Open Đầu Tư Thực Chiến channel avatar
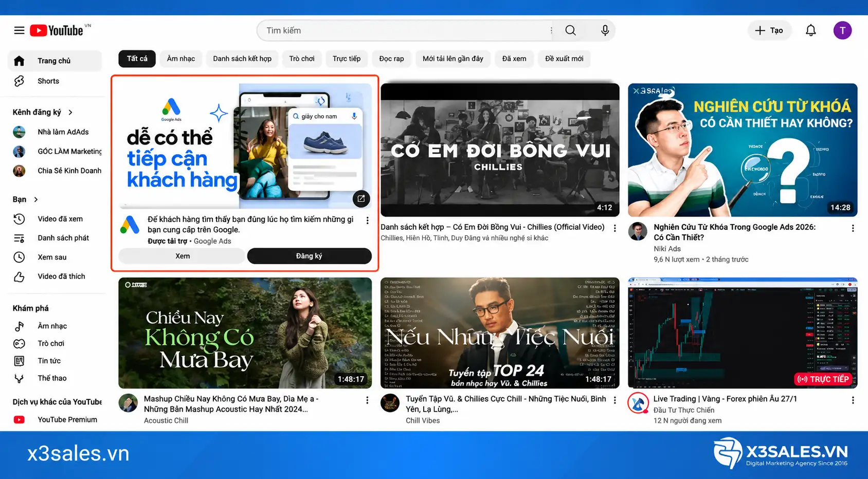 point(638,403)
